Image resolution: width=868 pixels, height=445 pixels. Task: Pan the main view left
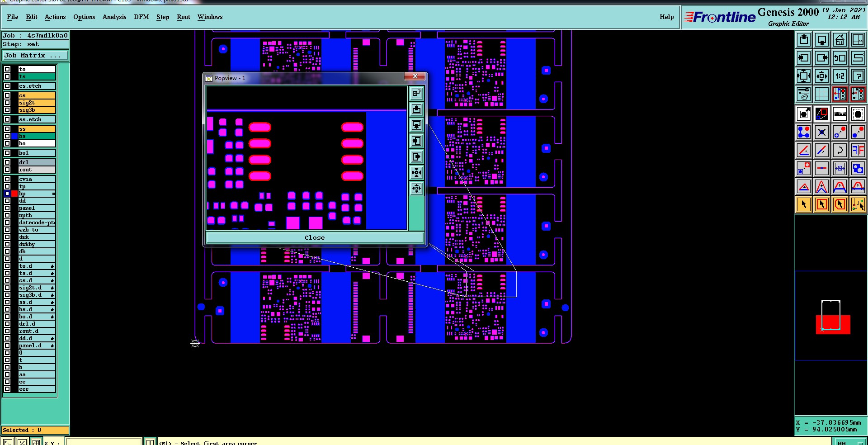coord(804,58)
